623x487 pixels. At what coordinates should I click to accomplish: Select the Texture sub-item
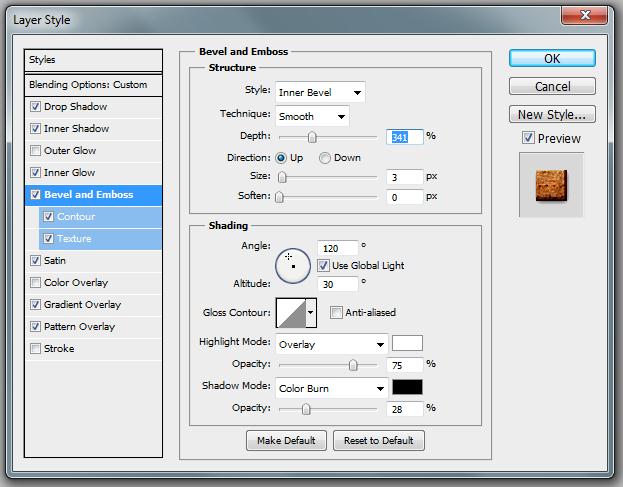point(74,239)
